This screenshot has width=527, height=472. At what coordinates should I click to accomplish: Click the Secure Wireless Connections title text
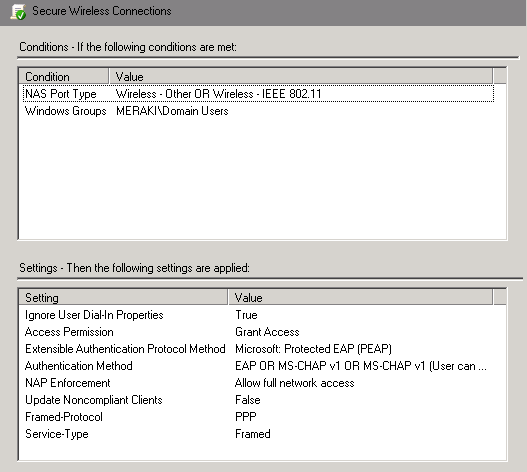point(102,11)
